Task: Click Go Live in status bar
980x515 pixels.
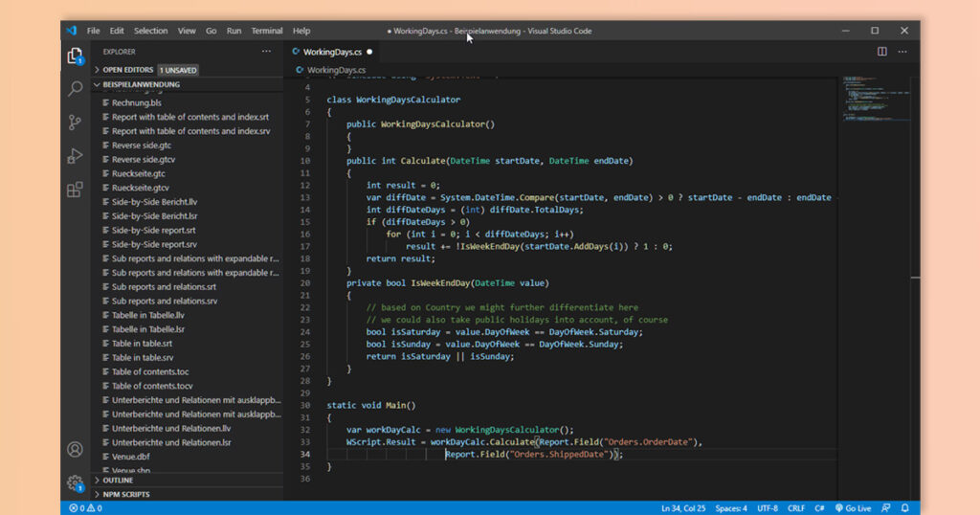Action: pos(853,508)
